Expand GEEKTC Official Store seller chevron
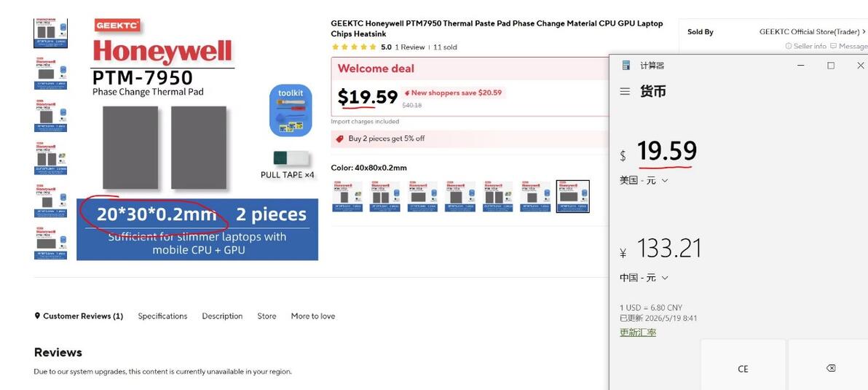868x390 pixels. pyautogui.click(x=864, y=31)
